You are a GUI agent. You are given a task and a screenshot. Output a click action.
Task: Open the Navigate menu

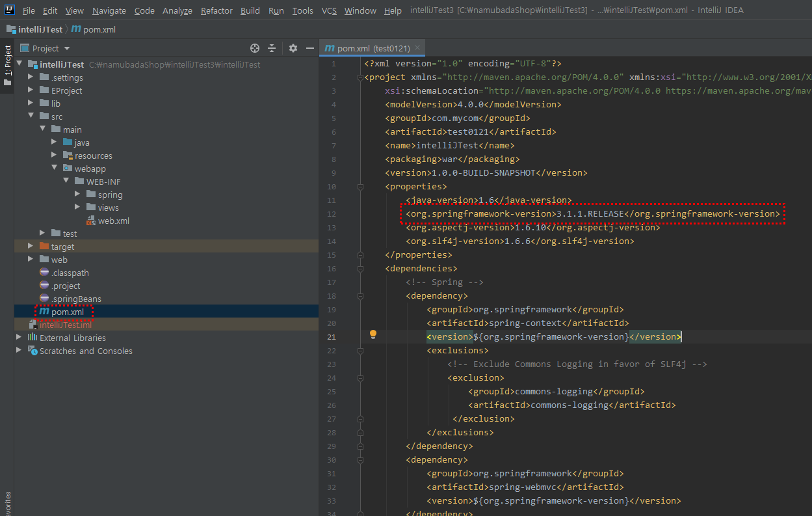tap(109, 10)
